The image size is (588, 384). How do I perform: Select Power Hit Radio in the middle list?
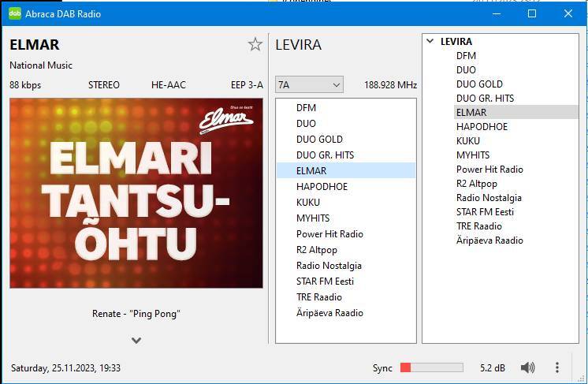click(x=346, y=234)
